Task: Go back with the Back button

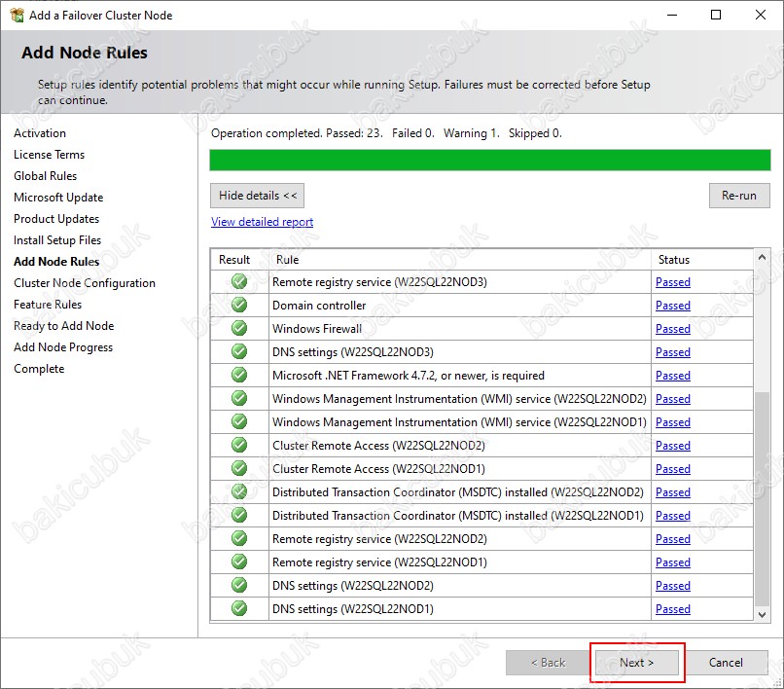Action: click(x=548, y=663)
